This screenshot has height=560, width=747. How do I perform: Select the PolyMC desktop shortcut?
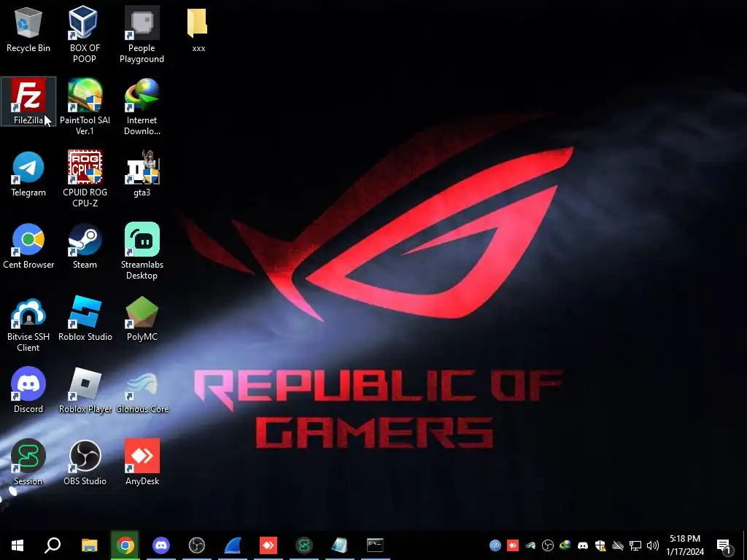[x=142, y=319]
